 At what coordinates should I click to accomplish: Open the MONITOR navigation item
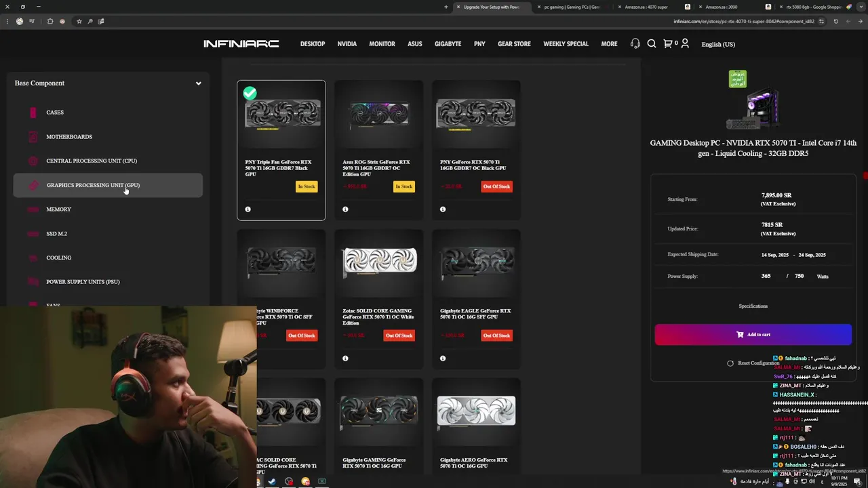382,44
